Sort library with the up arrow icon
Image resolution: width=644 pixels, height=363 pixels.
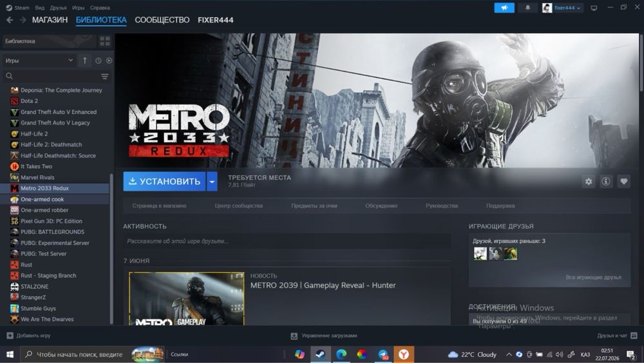pos(84,61)
